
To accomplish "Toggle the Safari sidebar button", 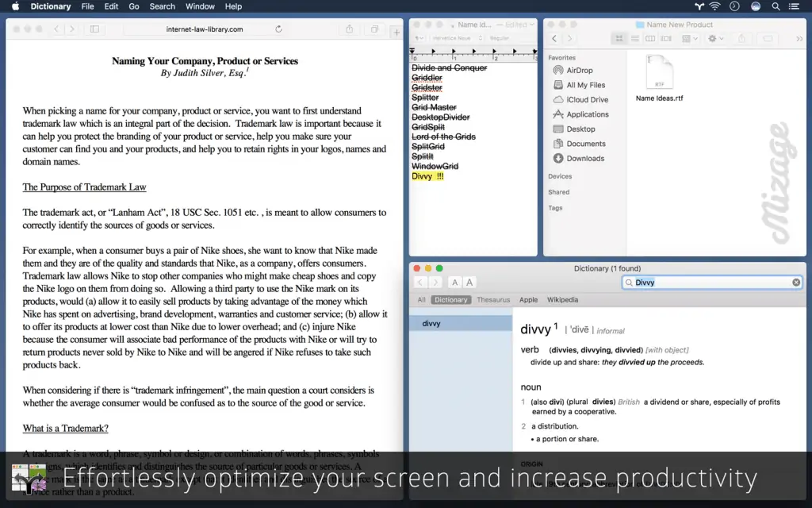I will pyautogui.click(x=95, y=29).
